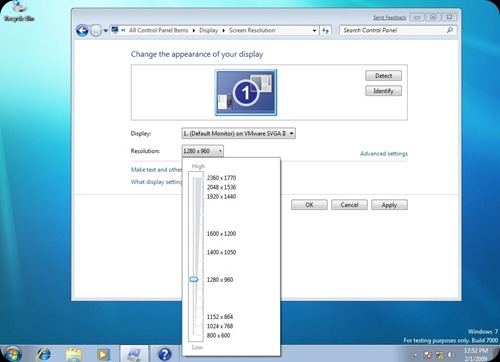This screenshot has width=500, height=362.
Task: Launch Internet Explorer from taskbar
Action: (43, 354)
